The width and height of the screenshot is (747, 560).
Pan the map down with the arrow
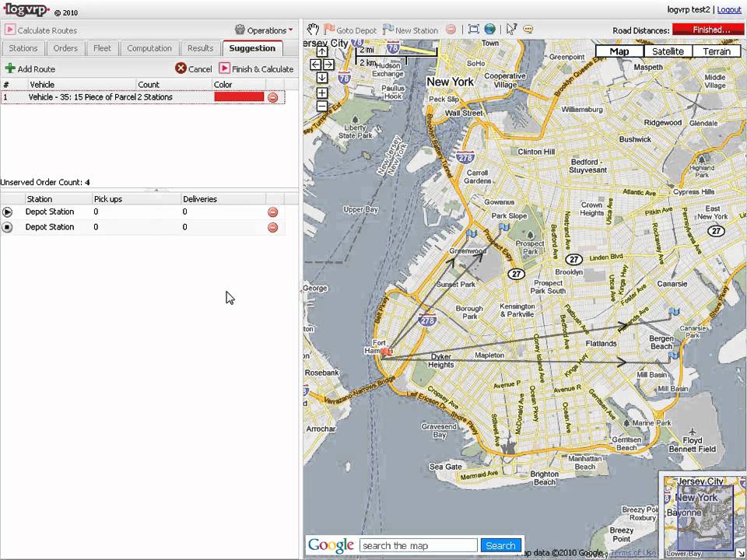pyautogui.click(x=322, y=77)
